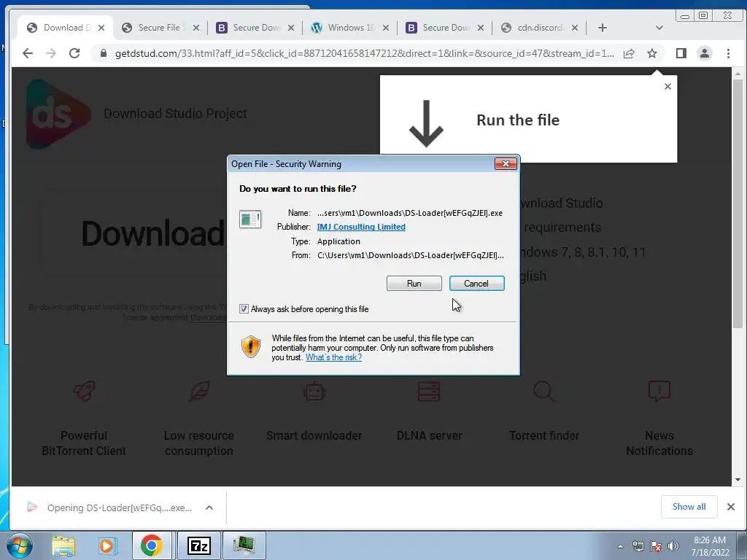
Task: Uncheck Always ask before opening this file
Action: tap(244, 309)
